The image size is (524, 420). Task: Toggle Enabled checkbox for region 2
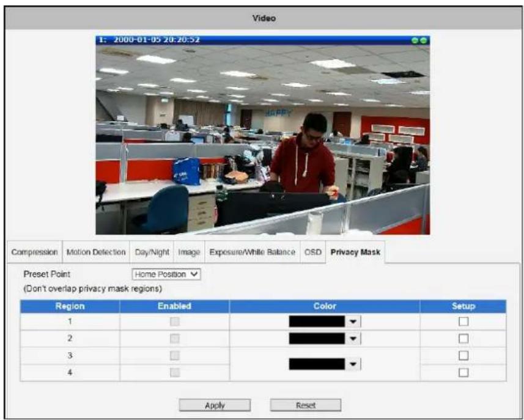pos(175,339)
